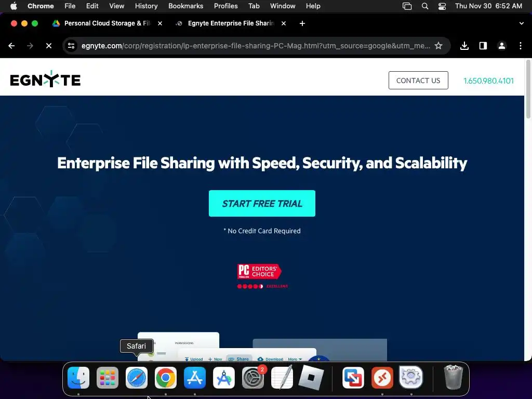Open TextEdit from the Dock
The image size is (532, 399).
coord(282,378)
